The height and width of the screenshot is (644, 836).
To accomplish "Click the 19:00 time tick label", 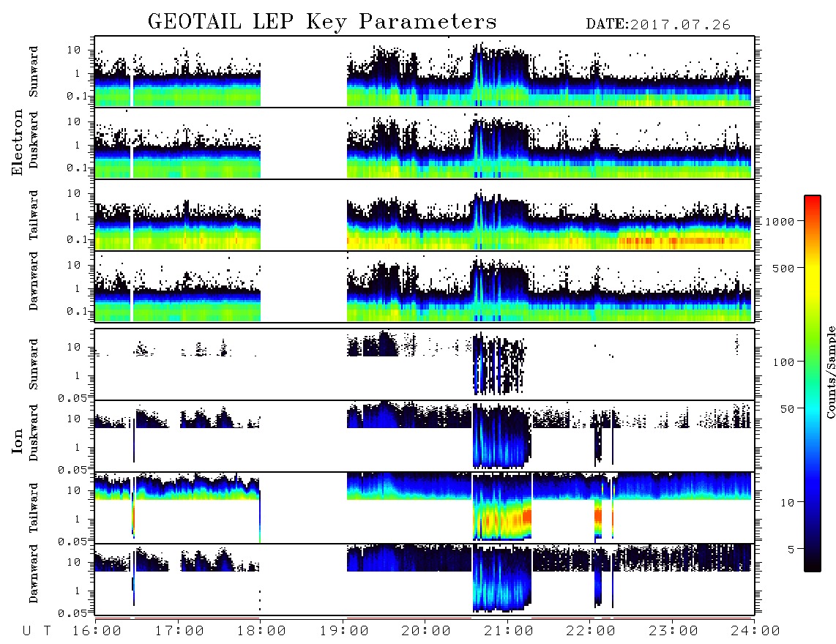I will coord(344,632).
